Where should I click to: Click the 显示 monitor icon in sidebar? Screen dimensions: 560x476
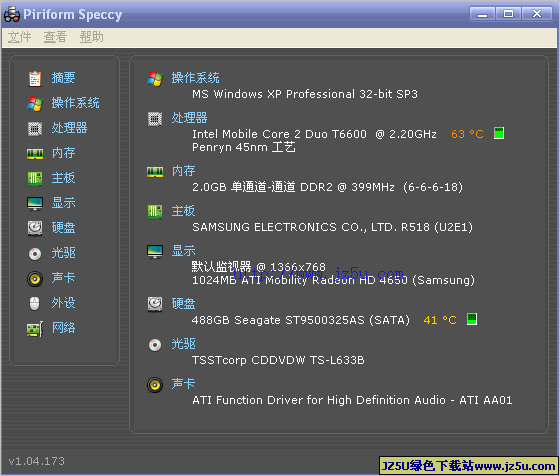point(35,204)
